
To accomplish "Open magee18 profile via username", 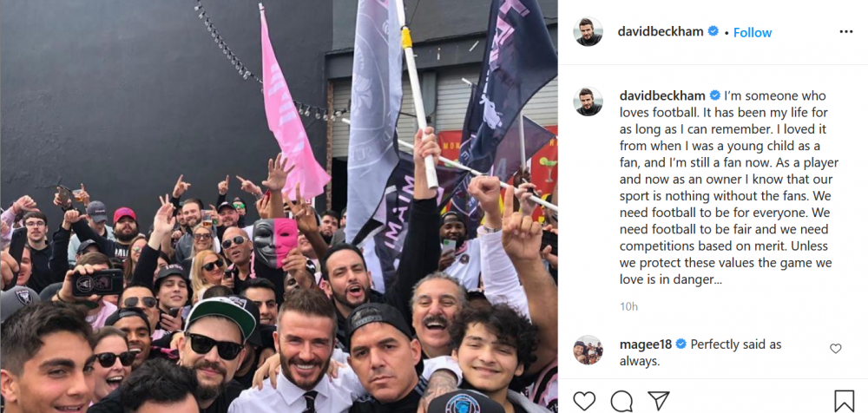I will (x=646, y=344).
